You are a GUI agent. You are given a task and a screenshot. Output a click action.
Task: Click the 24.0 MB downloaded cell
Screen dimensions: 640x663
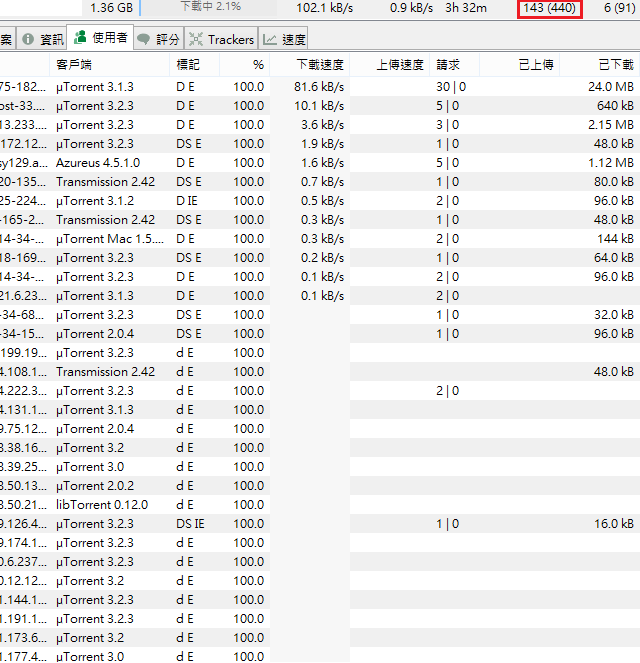[611, 87]
